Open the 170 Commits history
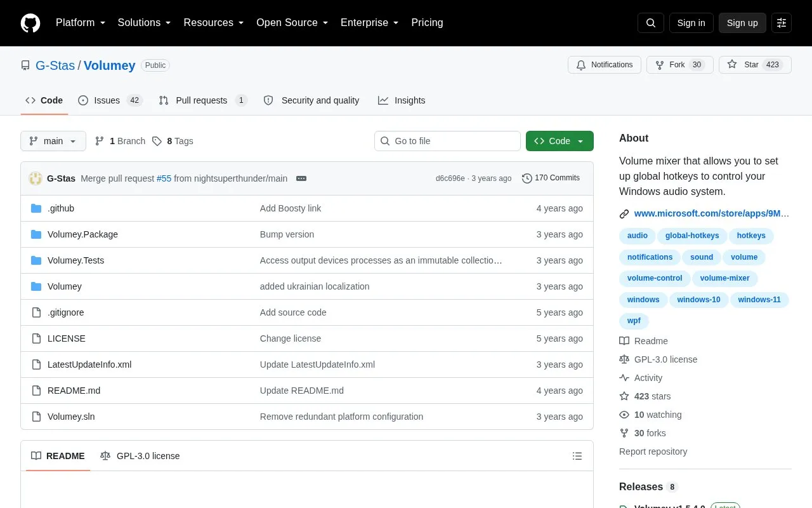812x508 pixels. [x=551, y=178]
